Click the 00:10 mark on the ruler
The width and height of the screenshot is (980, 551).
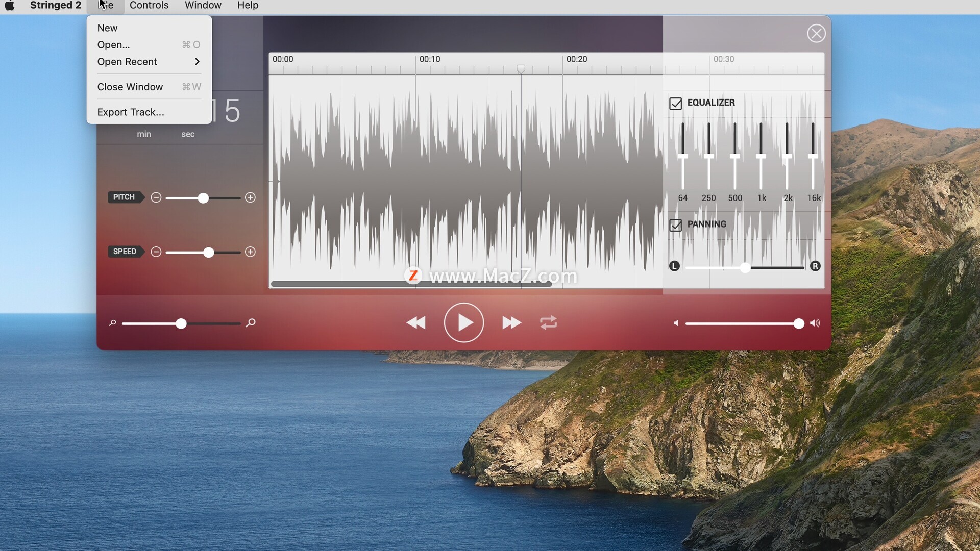click(x=430, y=59)
